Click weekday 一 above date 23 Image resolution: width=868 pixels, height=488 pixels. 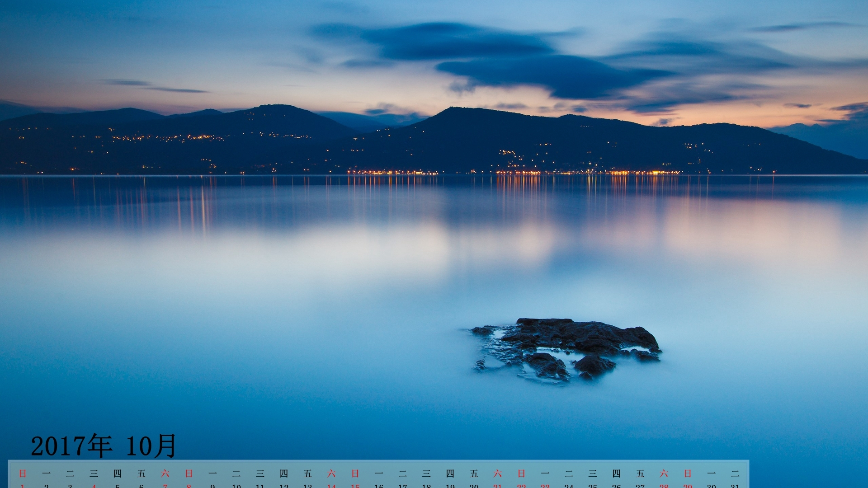pos(545,473)
